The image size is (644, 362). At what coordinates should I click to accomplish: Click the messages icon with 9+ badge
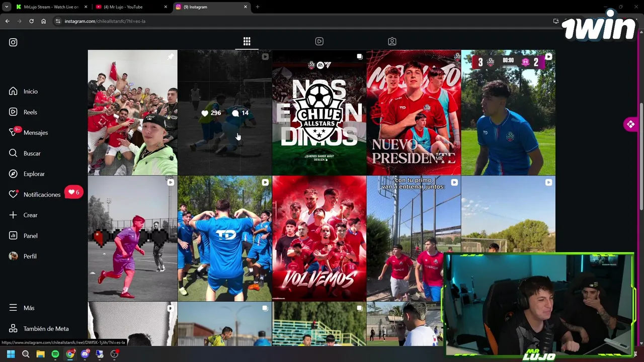pos(13,133)
